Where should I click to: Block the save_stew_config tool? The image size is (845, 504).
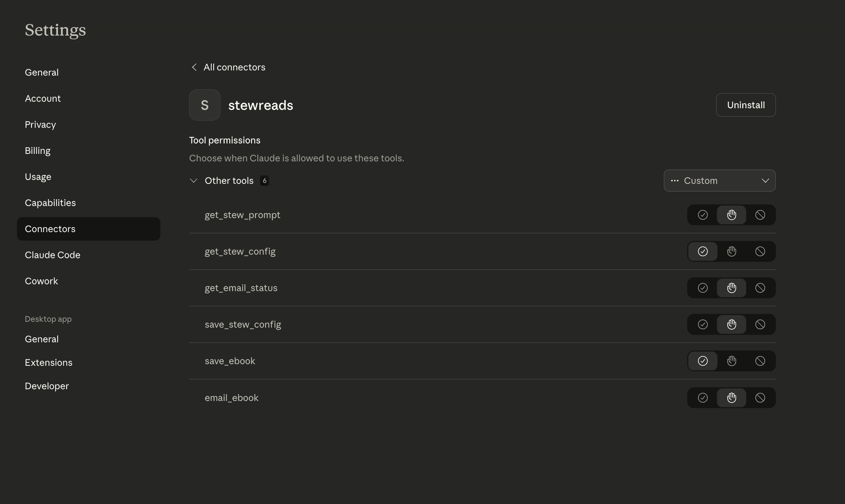coord(760,325)
